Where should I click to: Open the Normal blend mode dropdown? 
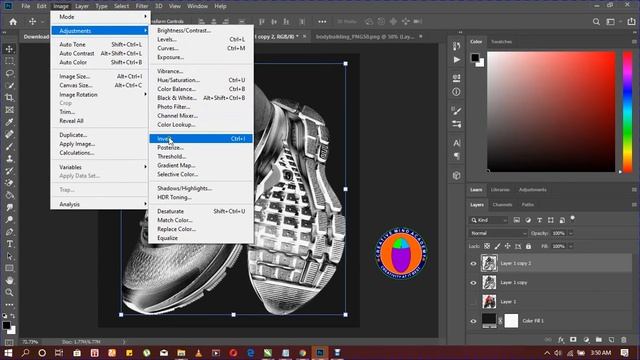pos(498,233)
